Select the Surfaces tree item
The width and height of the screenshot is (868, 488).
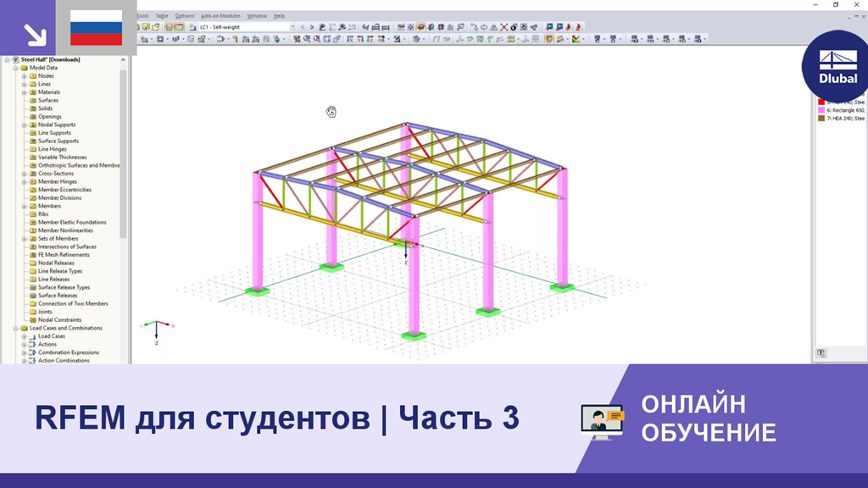coord(47,100)
